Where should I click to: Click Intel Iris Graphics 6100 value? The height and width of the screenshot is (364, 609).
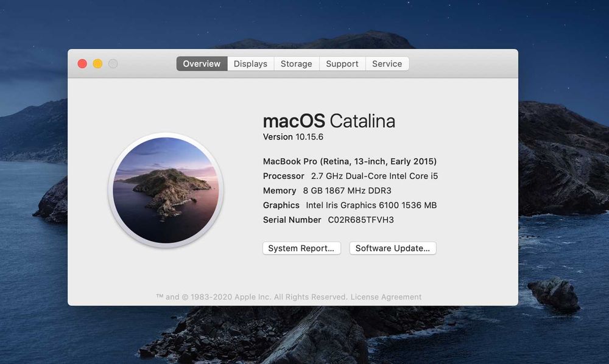[x=371, y=205]
